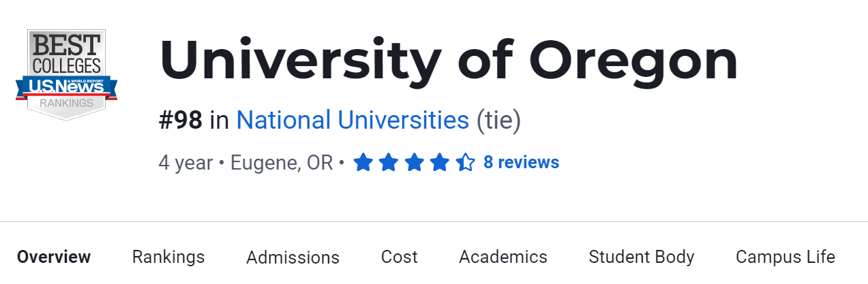Click the University of Oregon heading
Screen dimensions: 868x284
(449, 60)
